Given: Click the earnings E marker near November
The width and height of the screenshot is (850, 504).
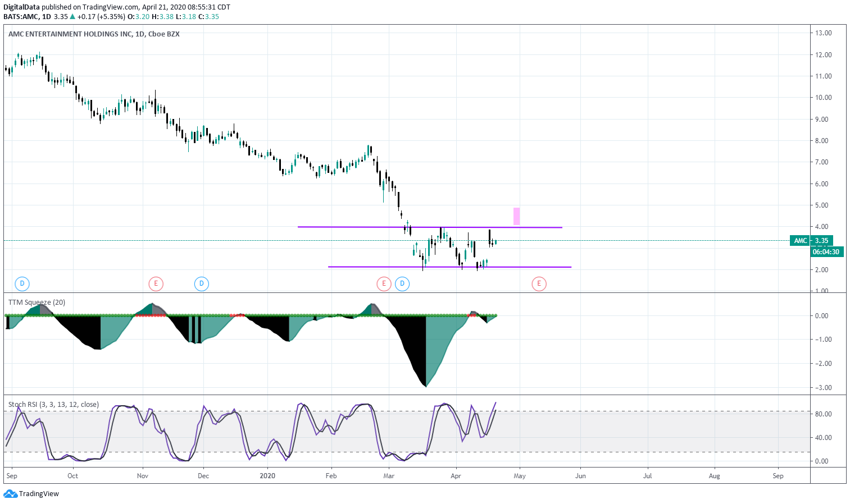Looking at the screenshot, I should (x=156, y=283).
